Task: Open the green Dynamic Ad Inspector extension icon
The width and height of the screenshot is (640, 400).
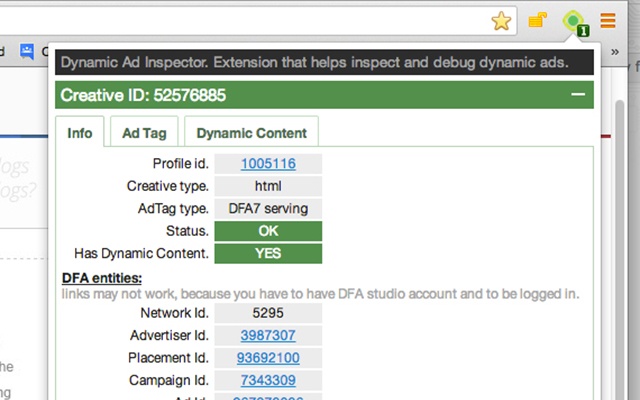Action: click(x=573, y=20)
